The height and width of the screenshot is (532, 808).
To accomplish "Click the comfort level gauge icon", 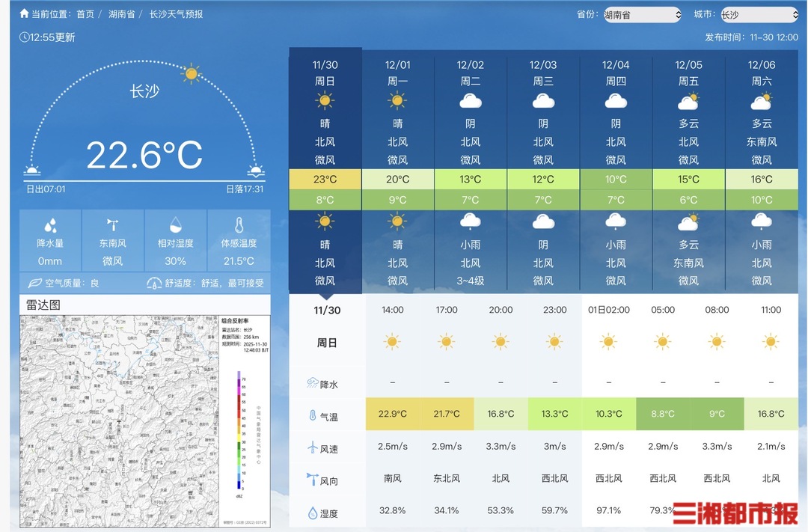I will click(154, 284).
